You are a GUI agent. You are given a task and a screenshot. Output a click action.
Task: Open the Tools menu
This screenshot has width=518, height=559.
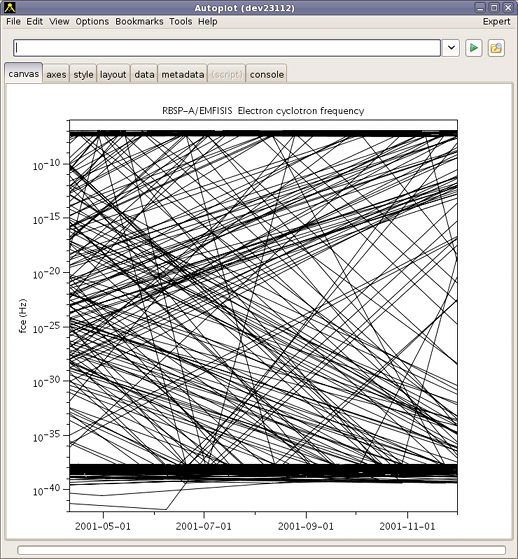coord(180,22)
